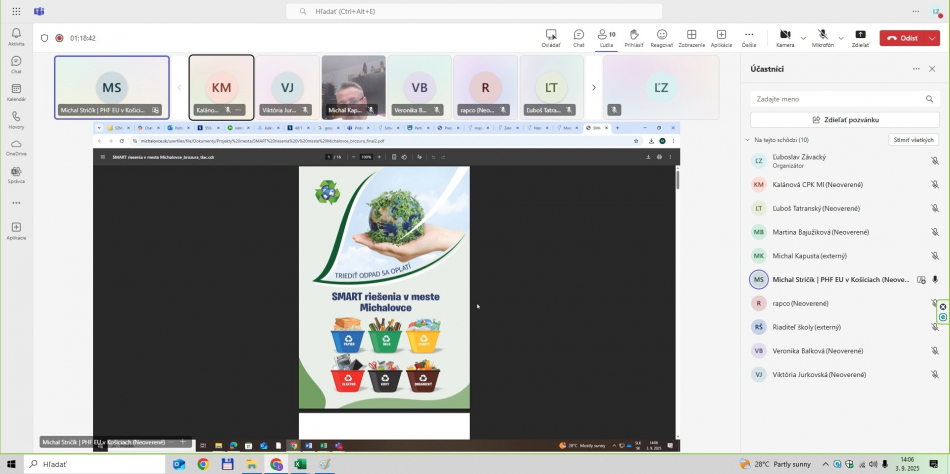Screen dimensions: 950x474
Task: Open the Ďalšie more actions menu
Action: click(749, 37)
